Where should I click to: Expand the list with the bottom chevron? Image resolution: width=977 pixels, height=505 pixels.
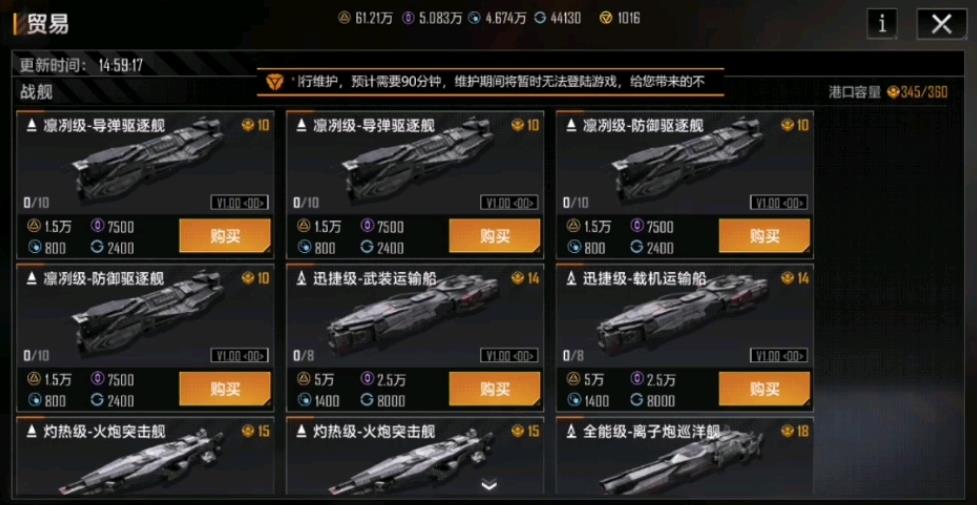489,485
